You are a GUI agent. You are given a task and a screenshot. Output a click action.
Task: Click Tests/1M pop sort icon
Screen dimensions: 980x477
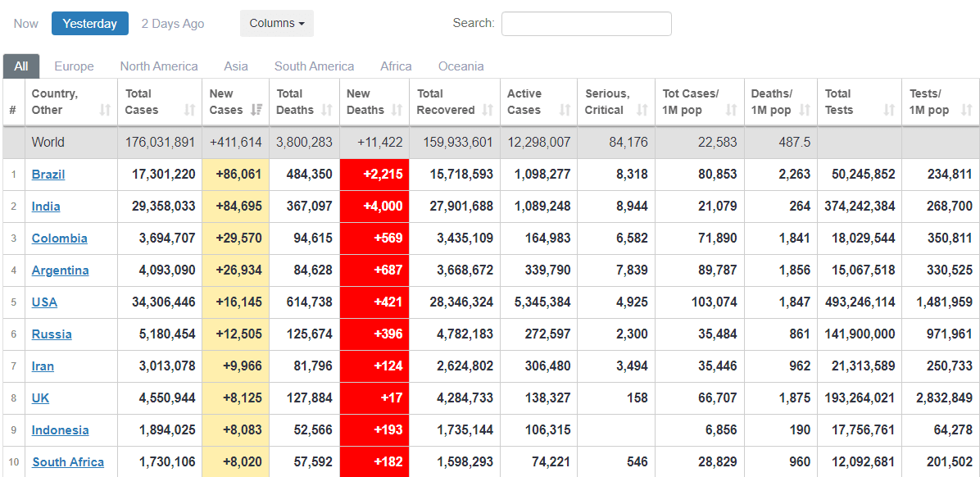(966, 110)
